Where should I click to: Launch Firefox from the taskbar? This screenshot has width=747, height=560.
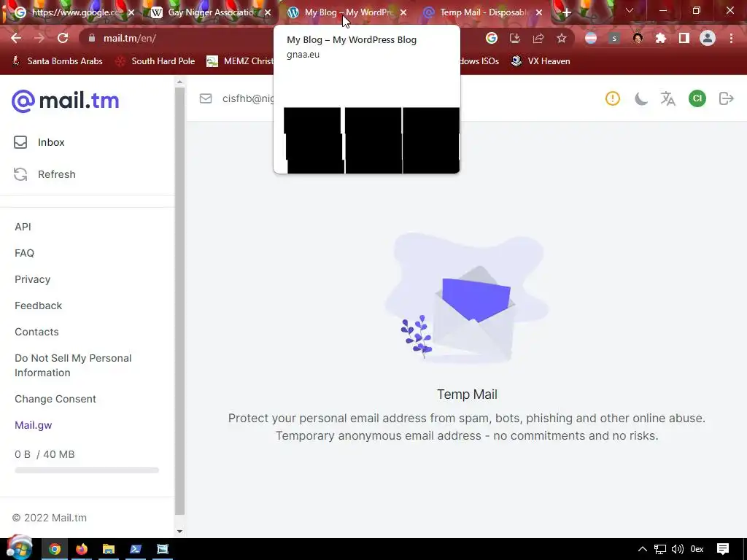(82, 549)
